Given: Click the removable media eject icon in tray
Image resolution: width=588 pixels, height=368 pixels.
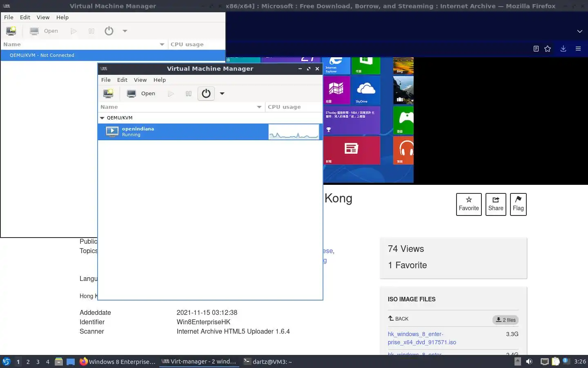Looking at the screenshot, I should (x=517, y=361).
